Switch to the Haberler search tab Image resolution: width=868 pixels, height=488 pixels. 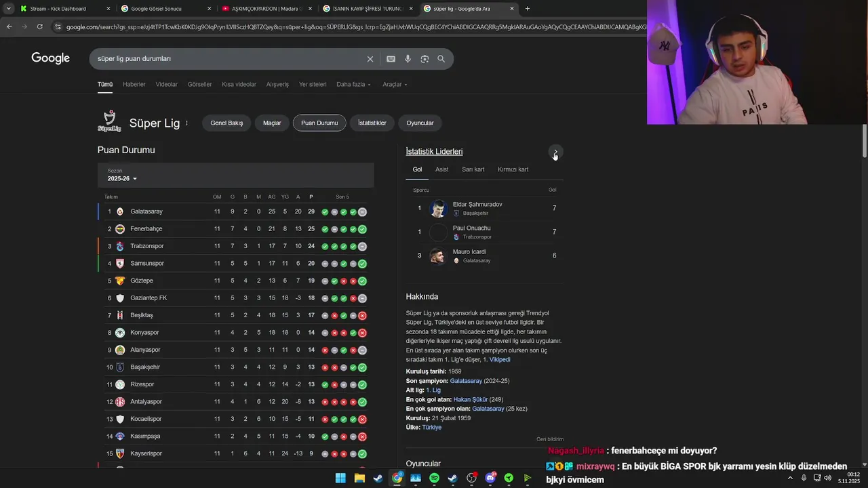click(x=134, y=85)
